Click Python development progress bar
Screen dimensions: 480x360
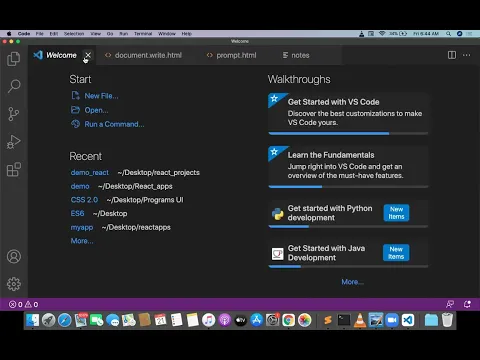tap(348, 227)
